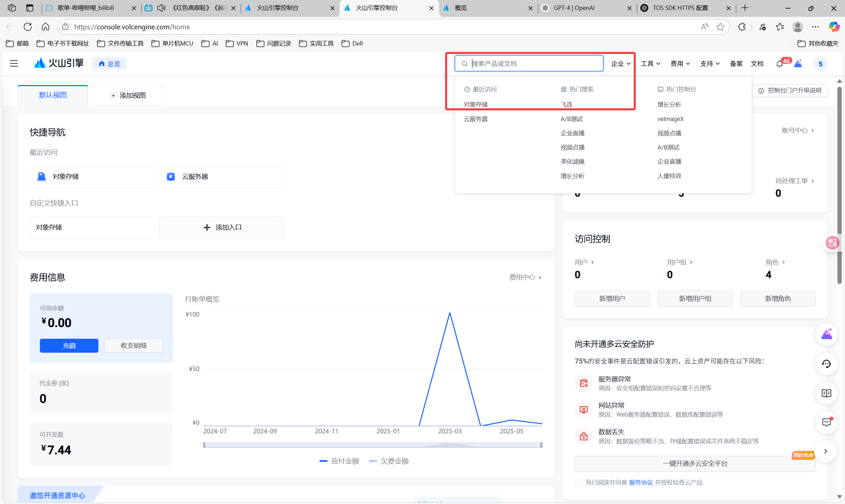Image resolution: width=845 pixels, height=504 pixels.
Task: Click the 充值 recharge button
Action: 69,345
